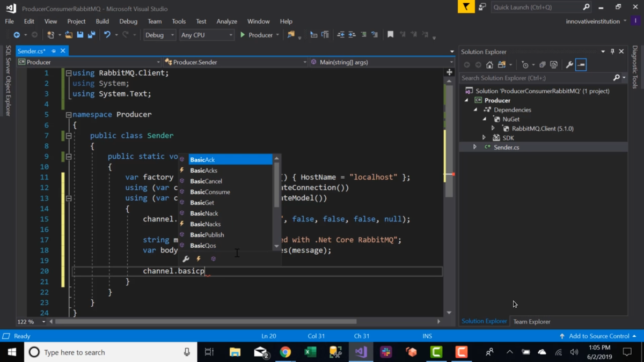
Task: Show only properties filter (wrench) in IntelliSense
Action: [x=186, y=259]
